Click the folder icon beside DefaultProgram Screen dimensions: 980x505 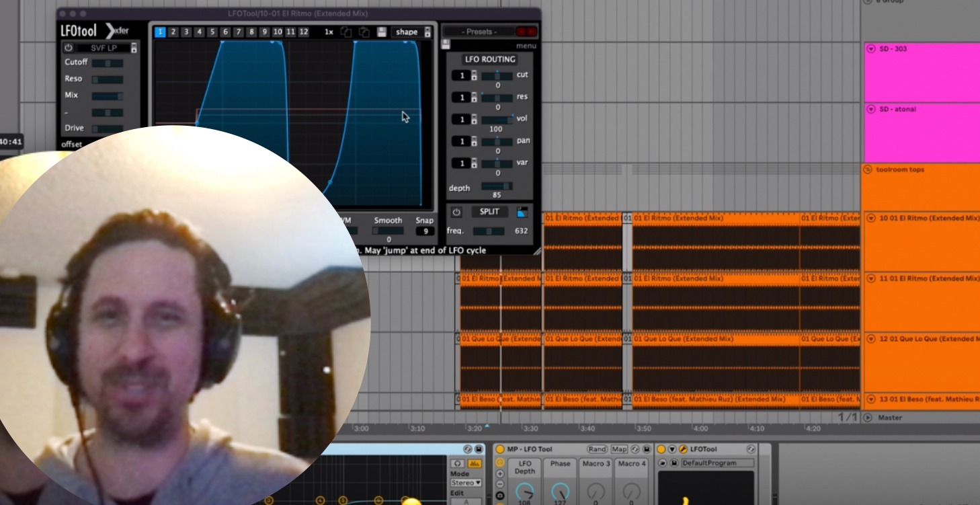pyautogui.click(x=663, y=463)
